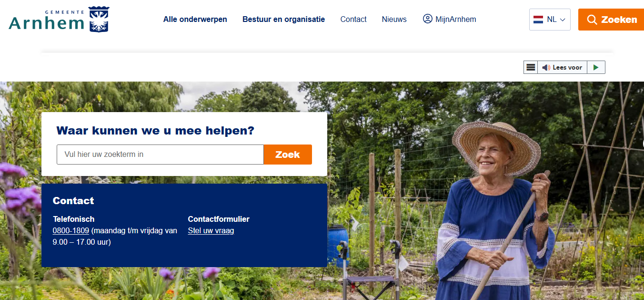
Task: Open Bestuur en organisatie menu
Action: [x=283, y=20]
